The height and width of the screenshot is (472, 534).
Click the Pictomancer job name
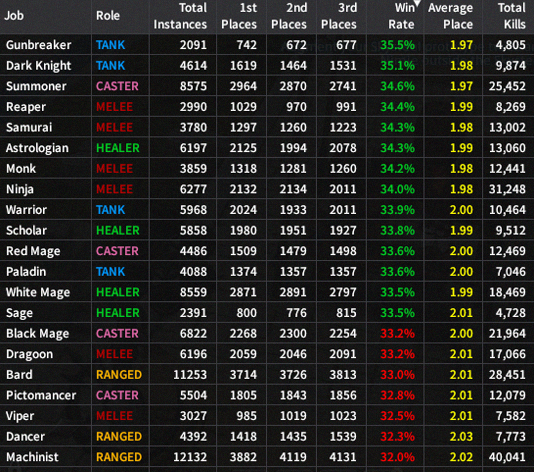pos(41,395)
